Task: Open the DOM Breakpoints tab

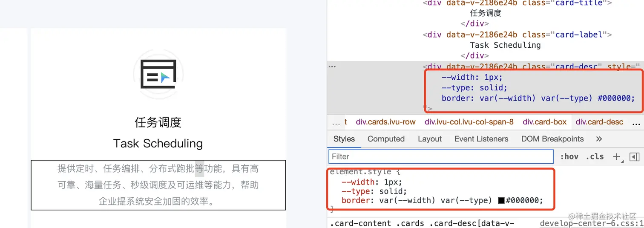Action: (552, 139)
